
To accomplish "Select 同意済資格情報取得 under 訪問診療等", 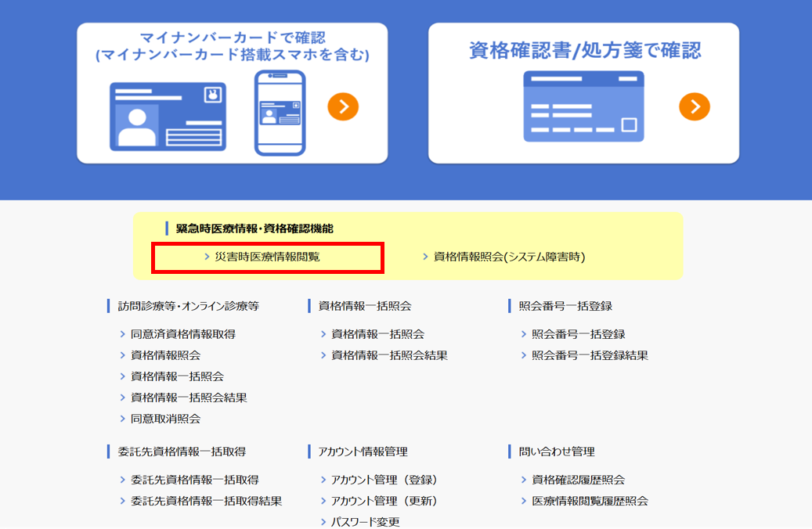I will [x=182, y=334].
